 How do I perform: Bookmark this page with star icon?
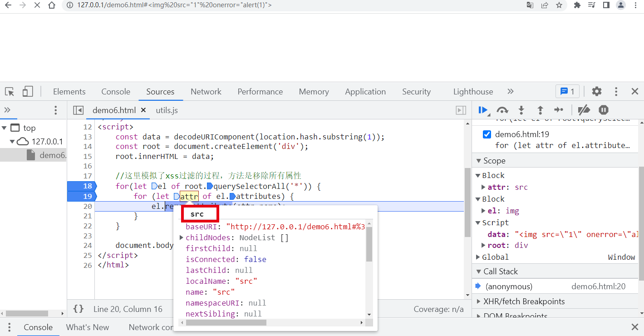click(559, 5)
